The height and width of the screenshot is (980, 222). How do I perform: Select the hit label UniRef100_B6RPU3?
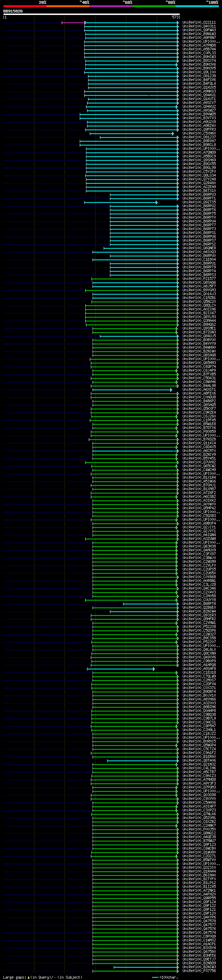tap(199, 195)
